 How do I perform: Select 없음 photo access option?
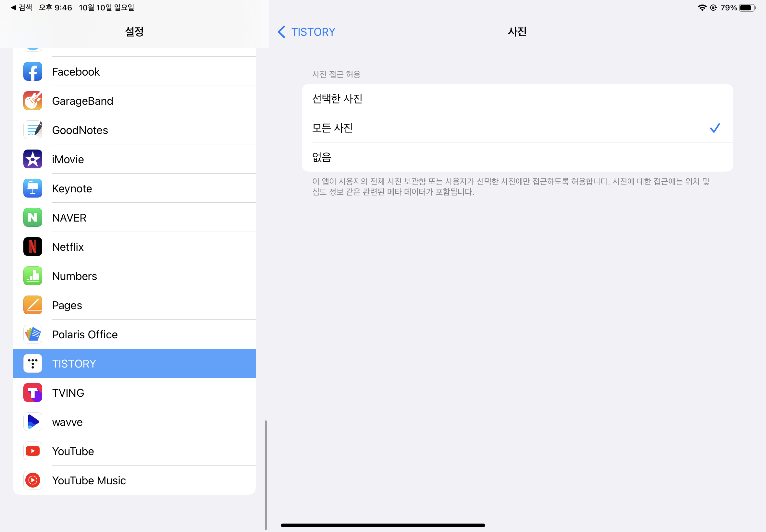(517, 157)
